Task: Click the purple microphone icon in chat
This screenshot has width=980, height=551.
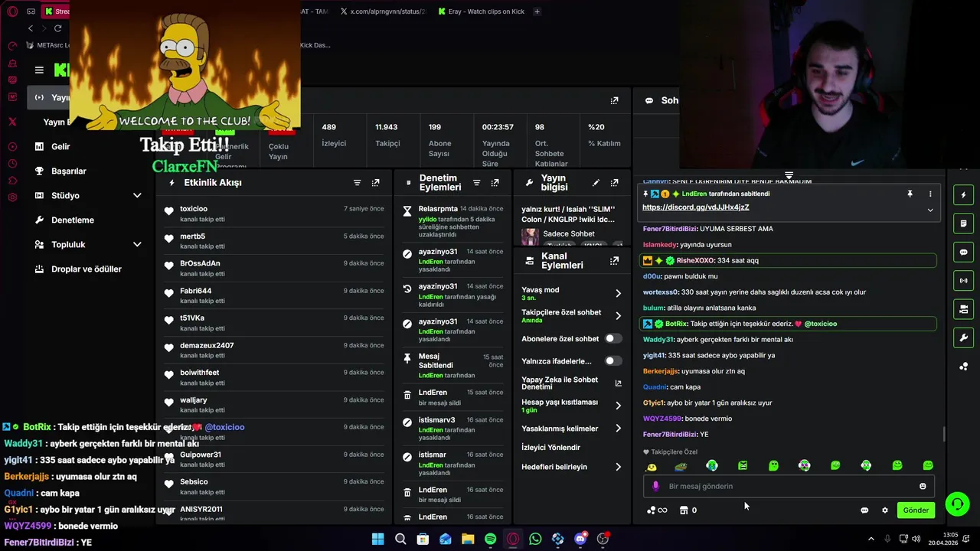Action: pos(655,486)
